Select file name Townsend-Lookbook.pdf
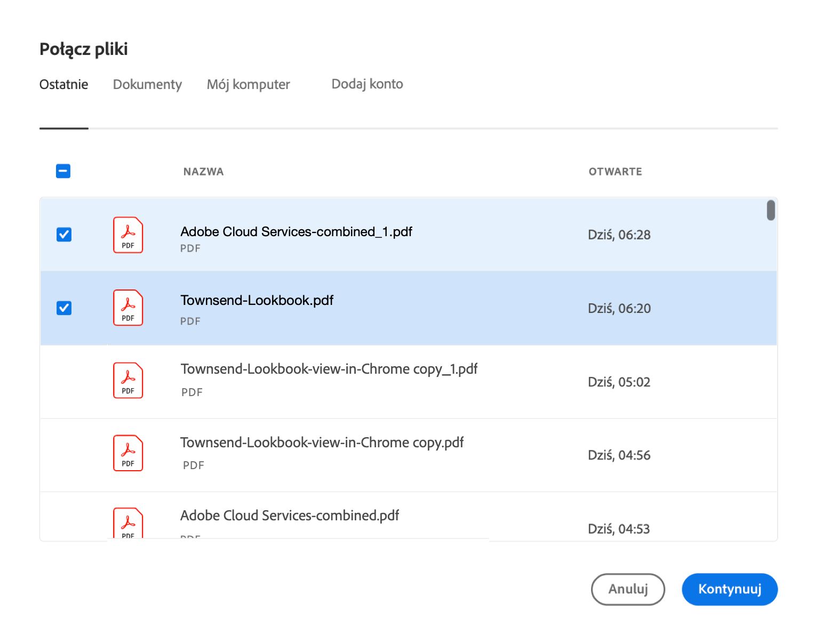This screenshot has width=814, height=644. tap(257, 300)
